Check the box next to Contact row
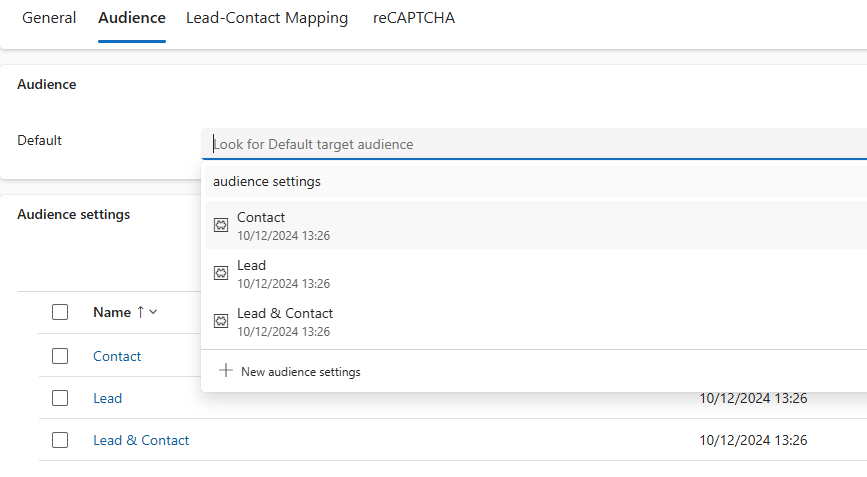867x477 pixels. pyautogui.click(x=60, y=356)
